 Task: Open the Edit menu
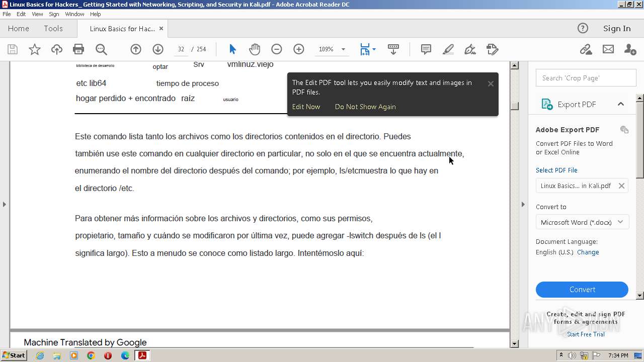pyautogui.click(x=21, y=14)
